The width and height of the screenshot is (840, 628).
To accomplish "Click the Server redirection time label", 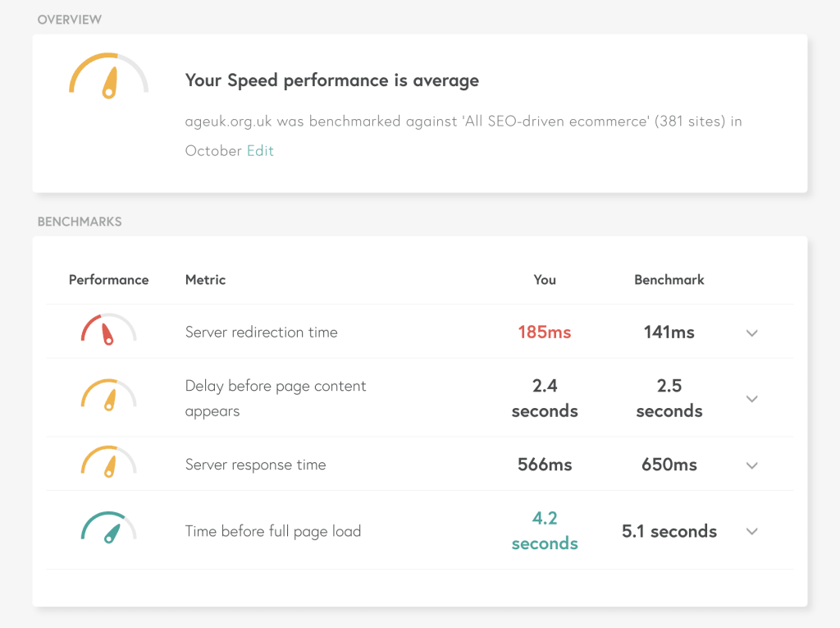I will point(262,332).
